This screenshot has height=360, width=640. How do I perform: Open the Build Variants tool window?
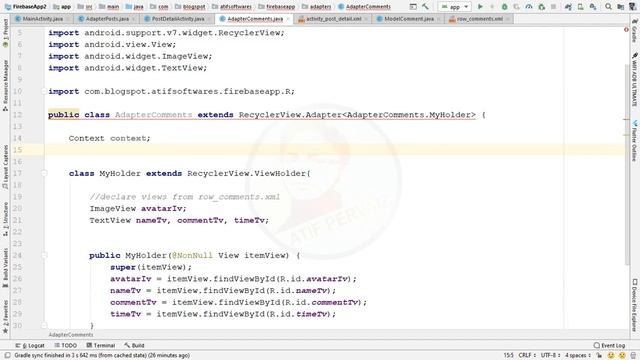(x=5, y=267)
